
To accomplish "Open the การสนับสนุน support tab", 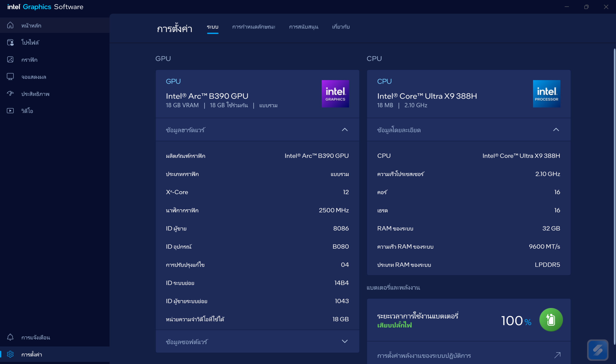I will pyautogui.click(x=304, y=27).
